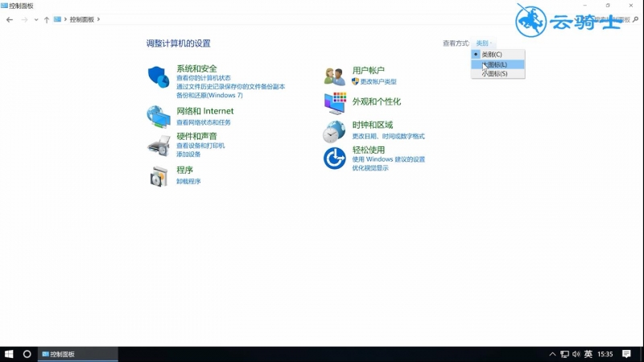Open the Ease of Access icon
This screenshot has width=644, height=362.
click(x=334, y=158)
